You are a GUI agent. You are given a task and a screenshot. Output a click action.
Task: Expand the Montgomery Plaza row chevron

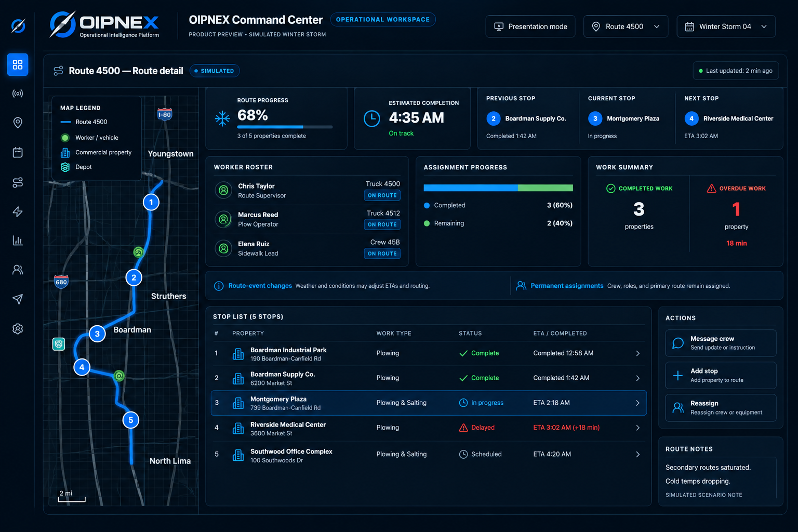(x=637, y=403)
